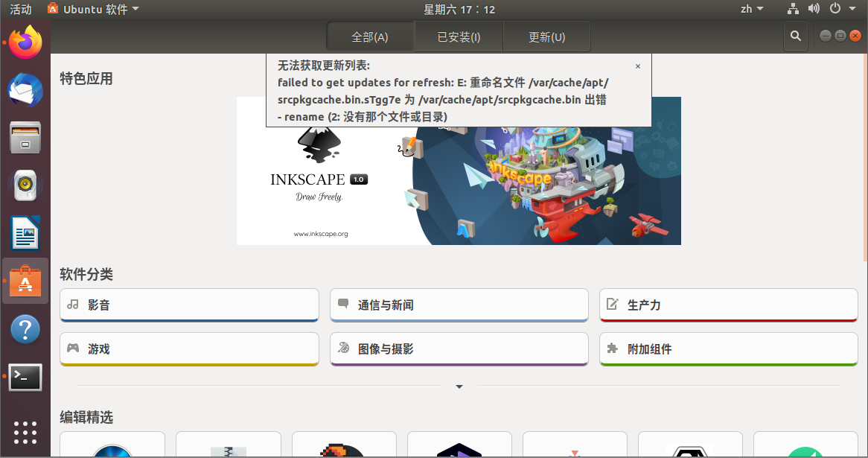Open the clock 星期六 17:12 menu
868x458 pixels.
[x=459, y=9]
